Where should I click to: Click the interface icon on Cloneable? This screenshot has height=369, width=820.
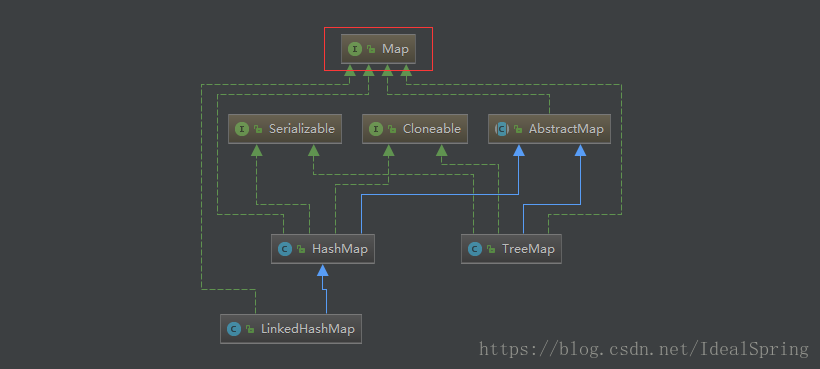[375, 129]
